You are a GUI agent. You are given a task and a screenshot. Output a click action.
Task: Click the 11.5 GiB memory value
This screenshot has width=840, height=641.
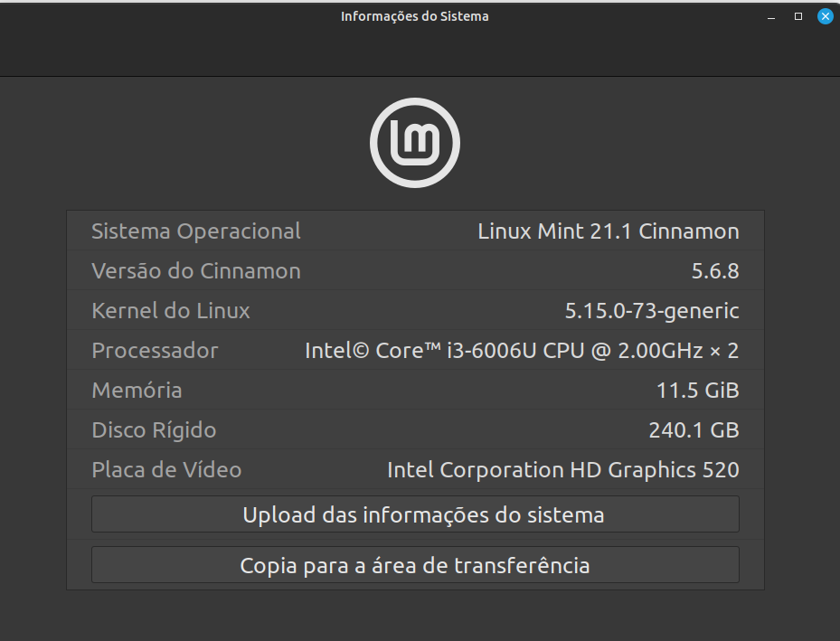click(697, 391)
